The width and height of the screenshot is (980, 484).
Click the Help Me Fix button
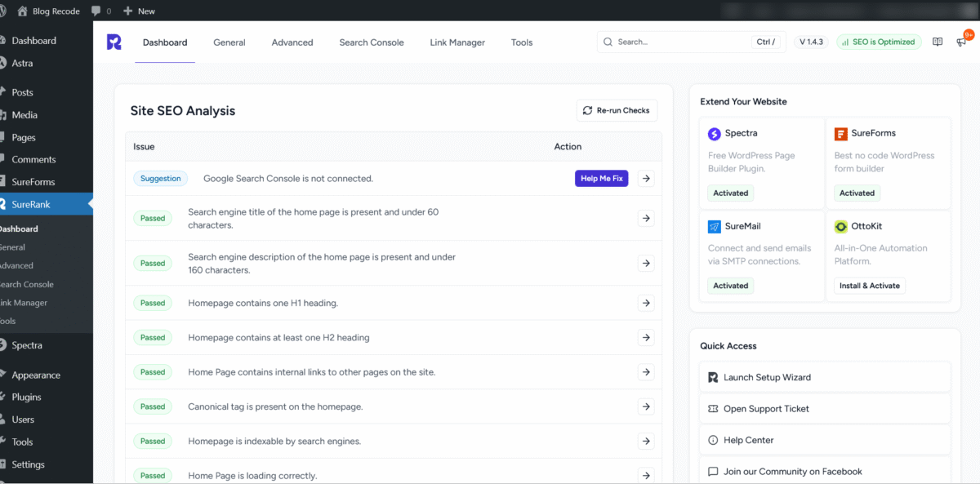(x=601, y=178)
